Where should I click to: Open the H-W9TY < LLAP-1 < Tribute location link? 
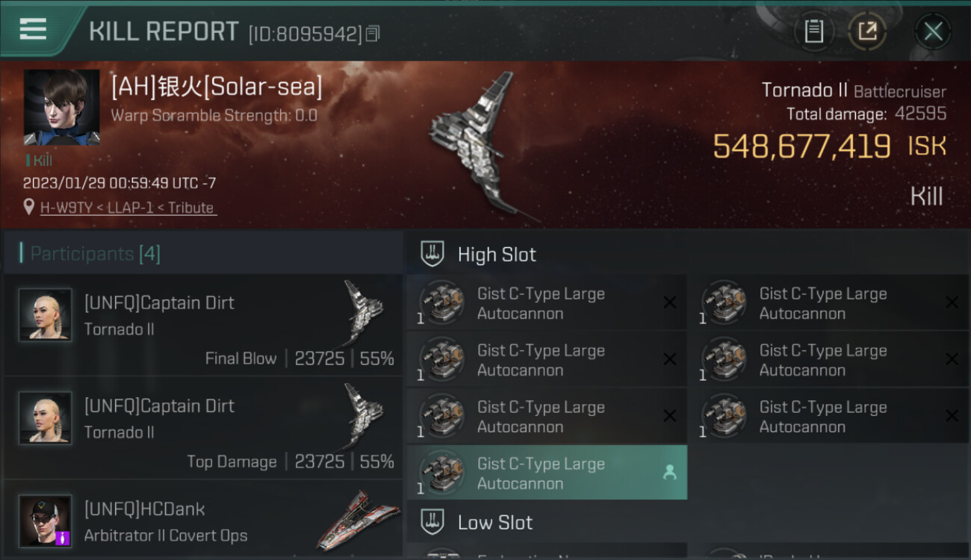click(x=128, y=208)
